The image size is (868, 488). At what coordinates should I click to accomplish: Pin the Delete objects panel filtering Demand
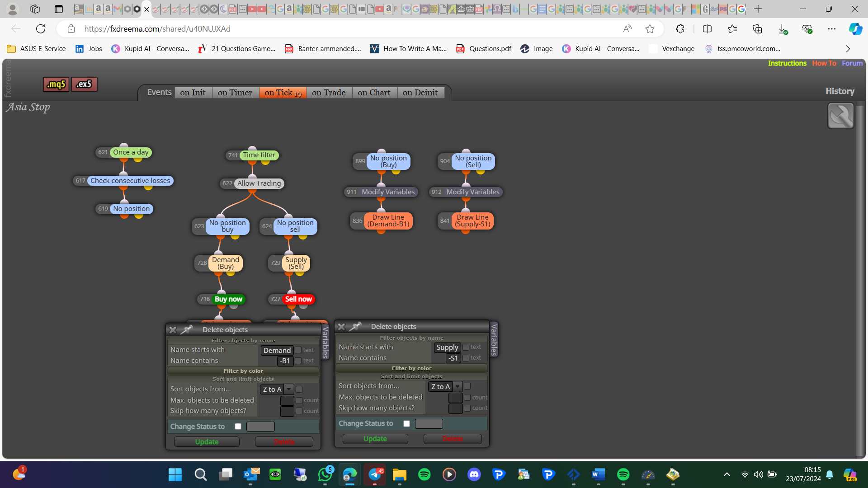click(x=186, y=330)
